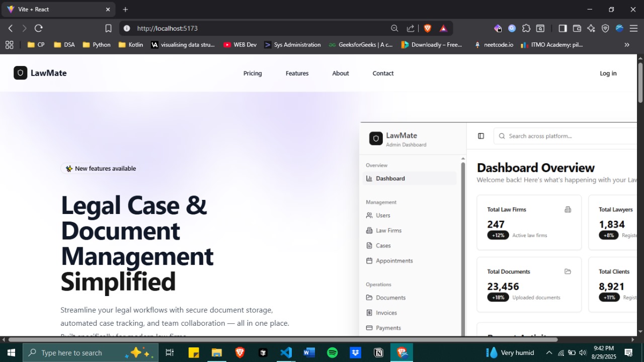
Task: Select Law Firms in dashboard sidebar
Action: coord(388,231)
